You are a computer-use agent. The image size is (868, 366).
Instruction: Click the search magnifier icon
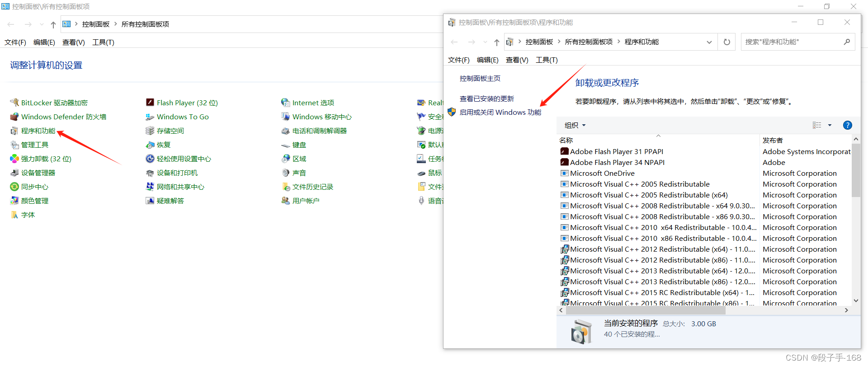[847, 42]
